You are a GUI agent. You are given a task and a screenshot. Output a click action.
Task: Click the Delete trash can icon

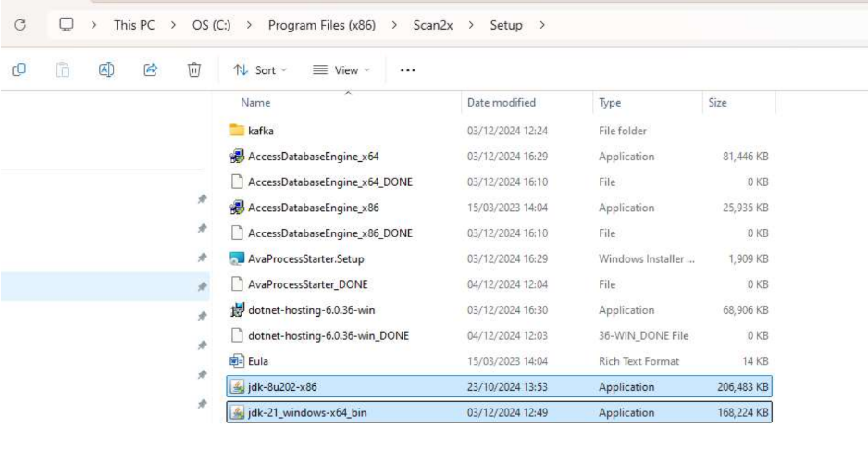tap(195, 69)
